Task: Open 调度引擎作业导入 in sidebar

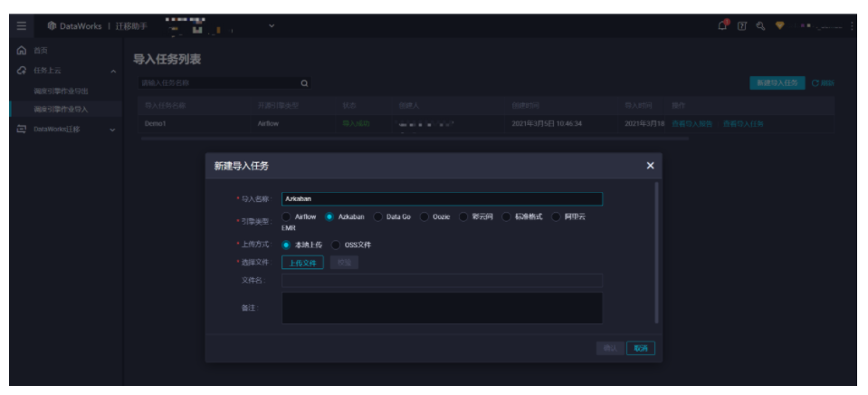Action: pyautogui.click(x=61, y=109)
